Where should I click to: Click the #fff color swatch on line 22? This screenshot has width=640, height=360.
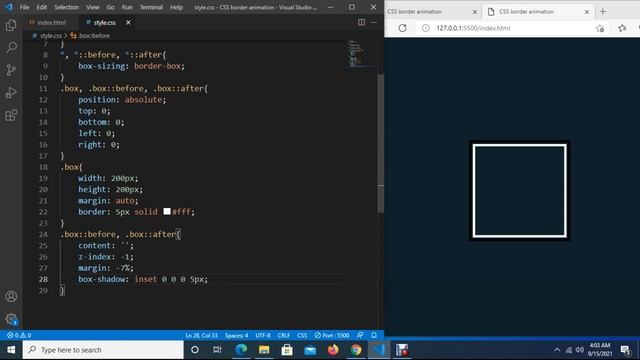pos(167,211)
